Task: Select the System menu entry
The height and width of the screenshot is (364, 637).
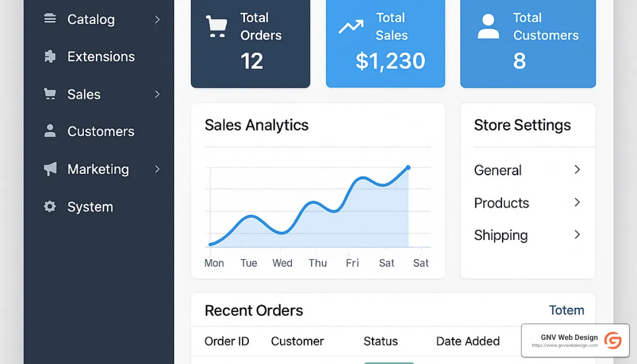Action: click(90, 207)
